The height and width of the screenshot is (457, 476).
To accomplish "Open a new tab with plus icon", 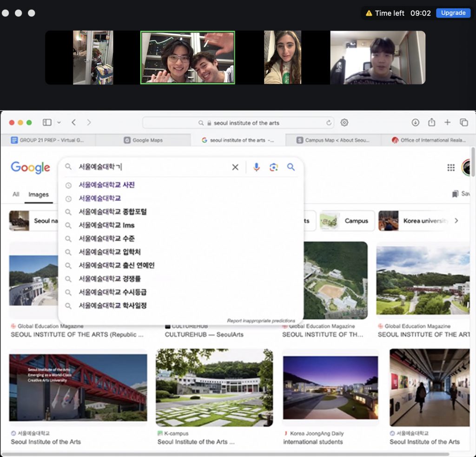I will coord(448,122).
